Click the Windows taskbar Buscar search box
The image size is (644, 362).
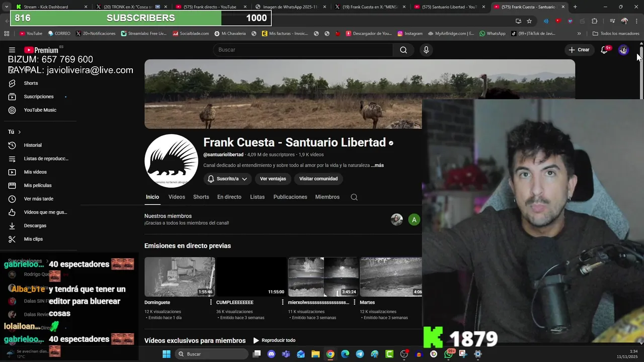point(212,354)
